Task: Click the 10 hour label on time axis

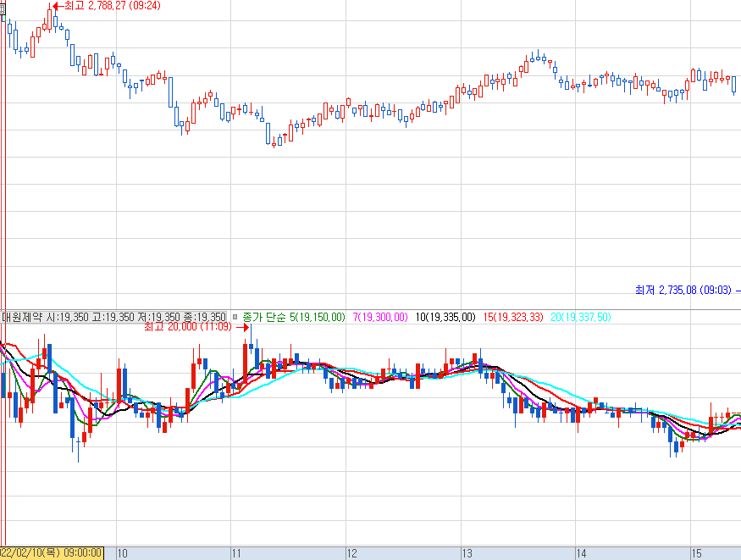Action: click(x=123, y=553)
